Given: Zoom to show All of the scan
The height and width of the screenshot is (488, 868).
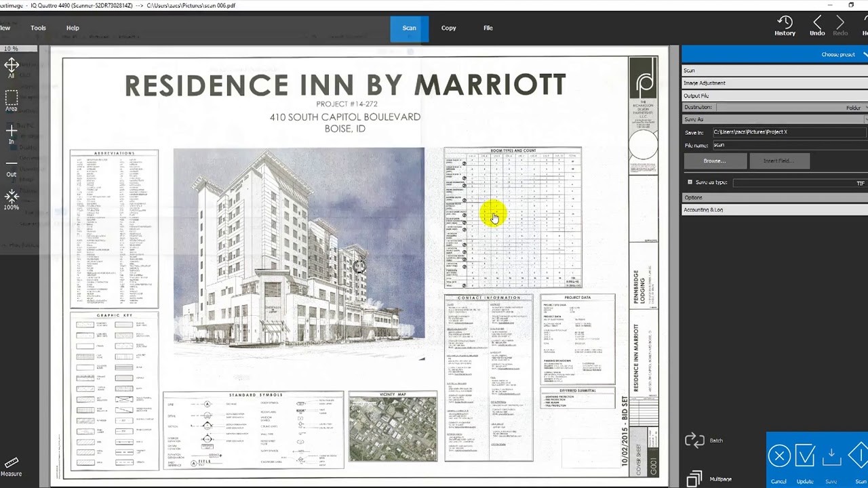Looking at the screenshot, I should (11, 68).
